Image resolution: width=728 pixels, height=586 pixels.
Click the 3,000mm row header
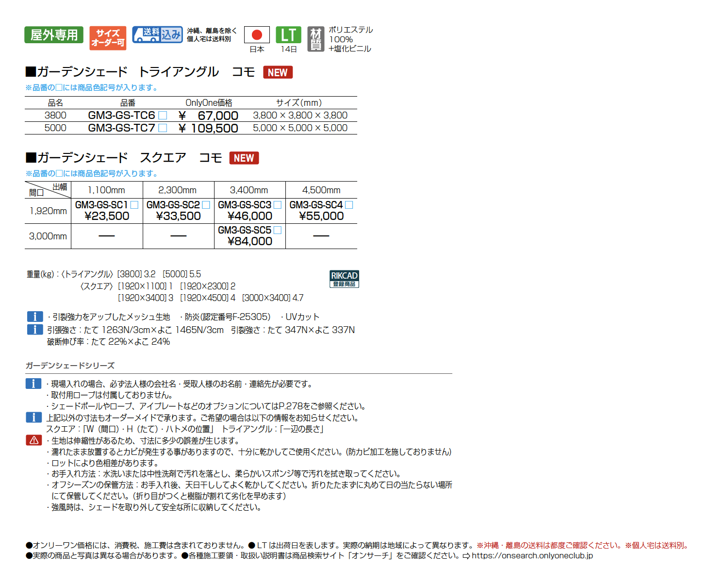(48, 236)
